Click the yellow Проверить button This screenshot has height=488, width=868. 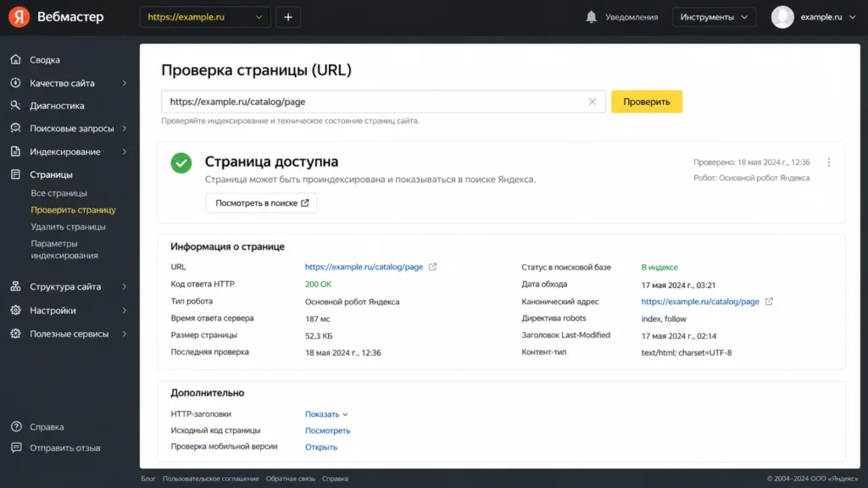point(647,102)
